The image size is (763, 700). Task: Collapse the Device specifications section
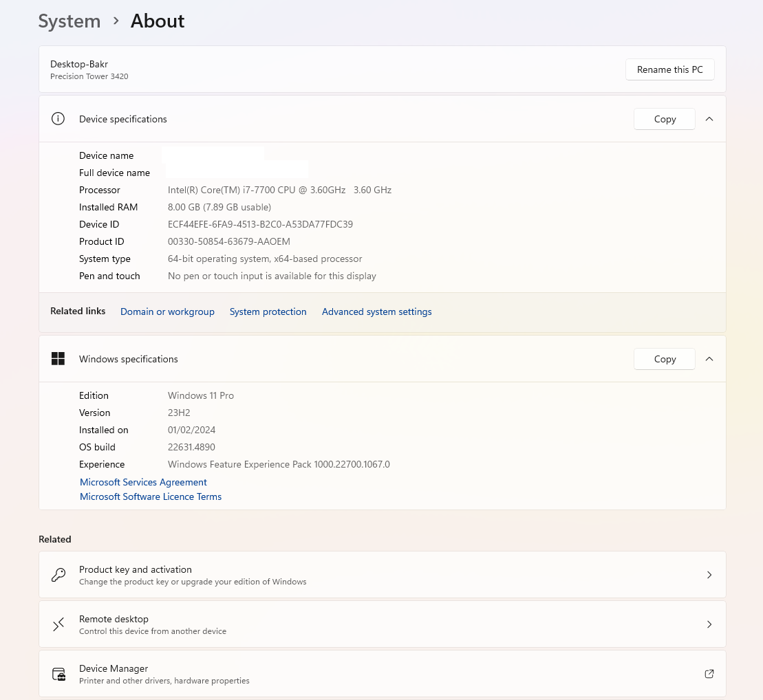click(x=709, y=119)
